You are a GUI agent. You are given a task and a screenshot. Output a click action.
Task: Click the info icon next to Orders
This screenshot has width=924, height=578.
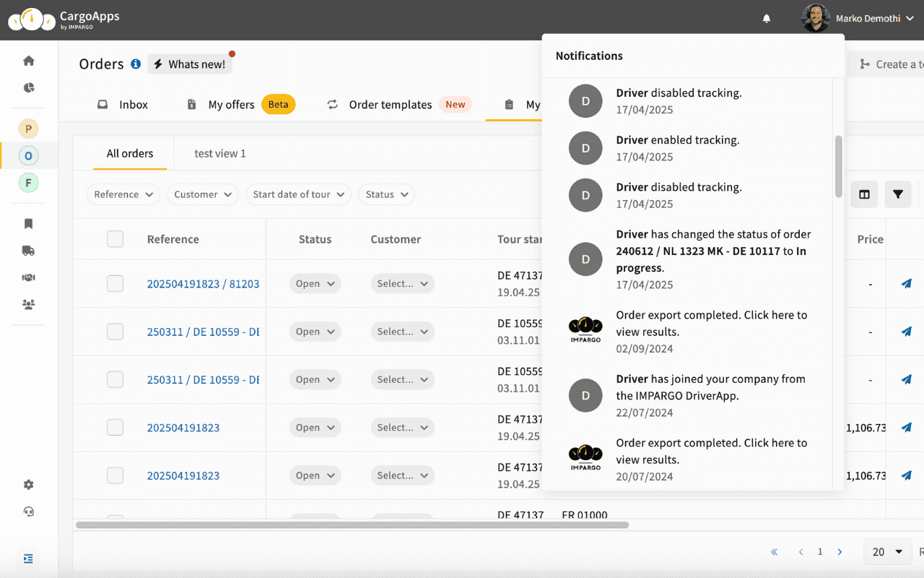click(x=136, y=64)
